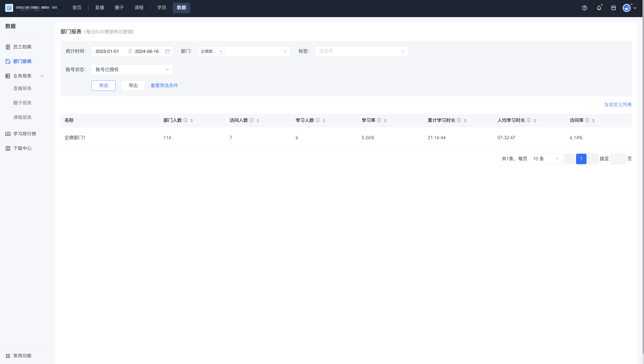The width and height of the screenshot is (644, 364).
Task: Open the notifications bell icon
Action: point(599,8)
